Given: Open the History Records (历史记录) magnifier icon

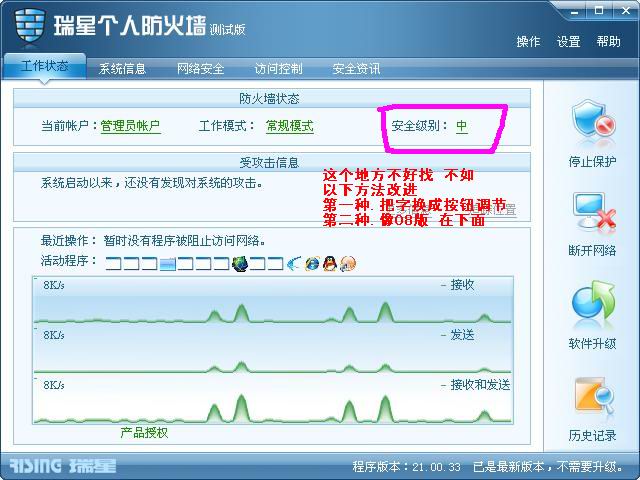Looking at the screenshot, I should pyautogui.click(x=594, y=396).
